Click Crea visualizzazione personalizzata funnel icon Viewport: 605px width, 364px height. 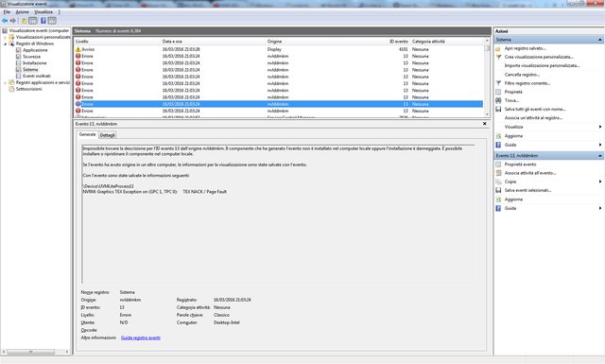click(x=498, y=57)
